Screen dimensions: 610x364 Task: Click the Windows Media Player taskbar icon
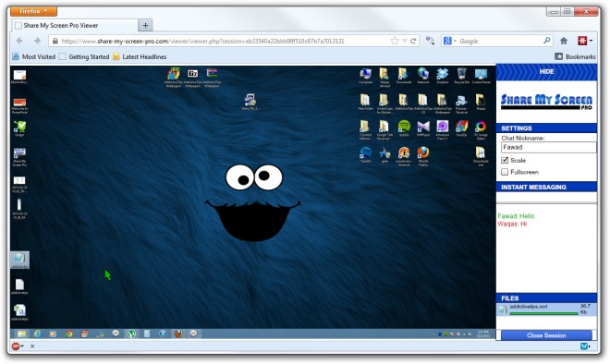pos(53,334)
